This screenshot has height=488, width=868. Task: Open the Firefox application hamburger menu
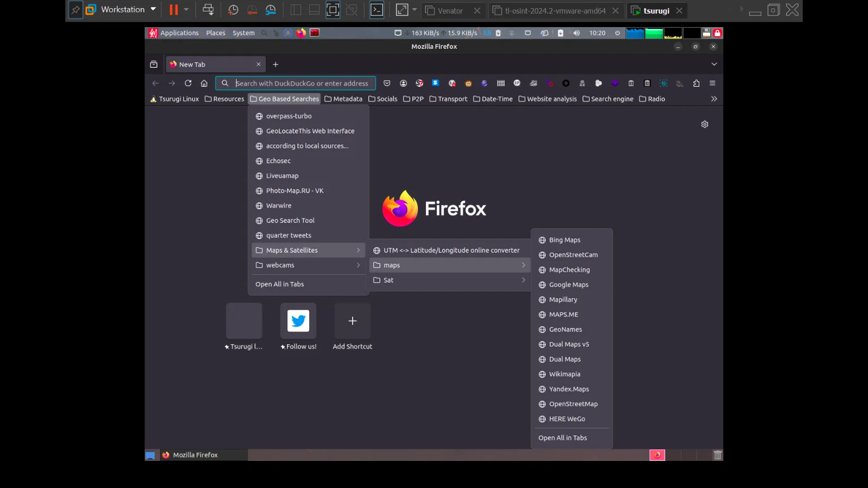[x=712, y=84]
